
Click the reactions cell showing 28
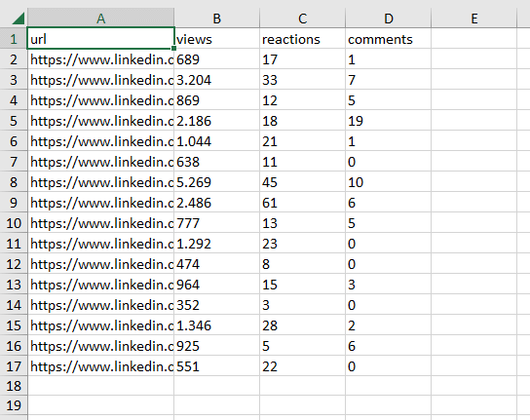coord(303,325)
